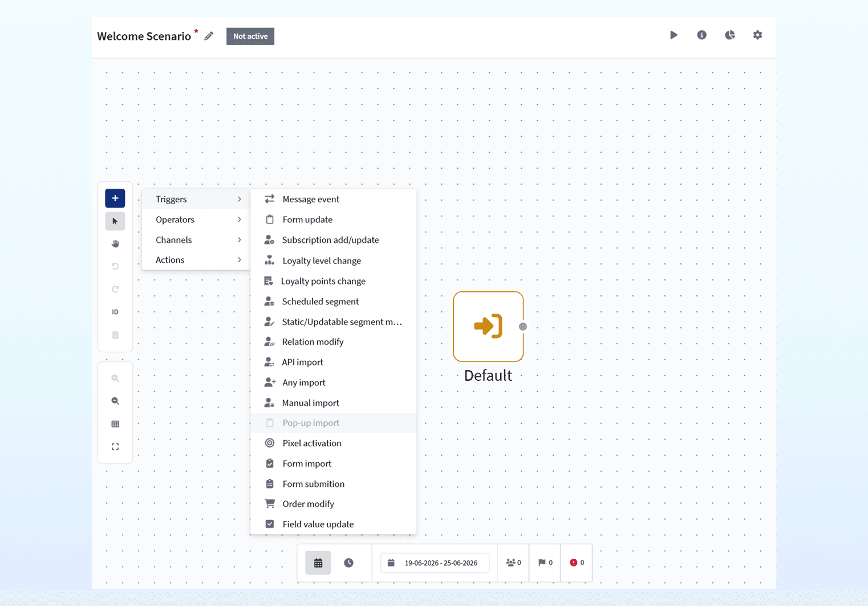This screenshot has width=868, height=606.
Task: Click the trash delete icon
Action: (115, 335)
